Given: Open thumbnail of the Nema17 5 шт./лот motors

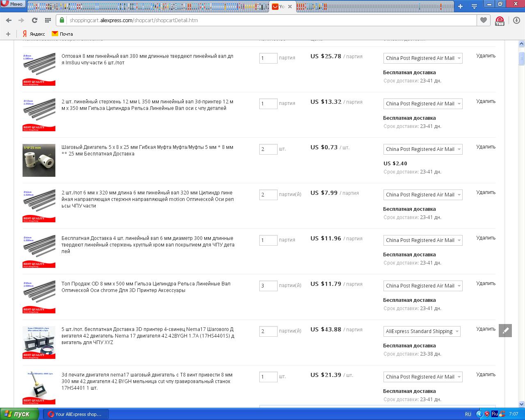Looking at the screenshot, I should (x=39, y=342).
